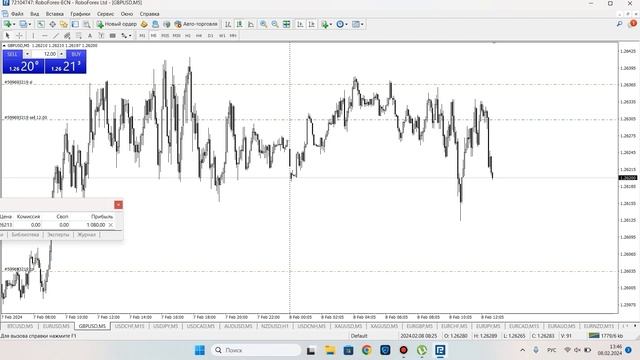
Task: Decrease volume arrow beside SELL
Action: point(27,54)
